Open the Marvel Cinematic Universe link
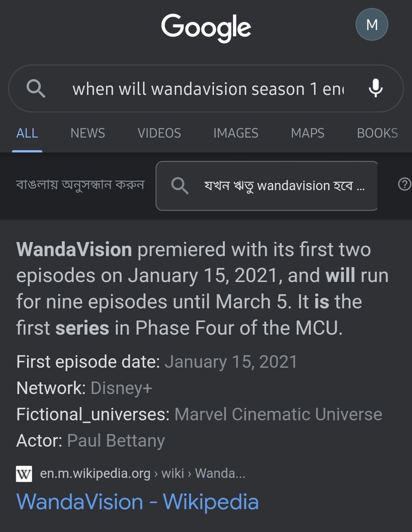 [x=278, y=414]
